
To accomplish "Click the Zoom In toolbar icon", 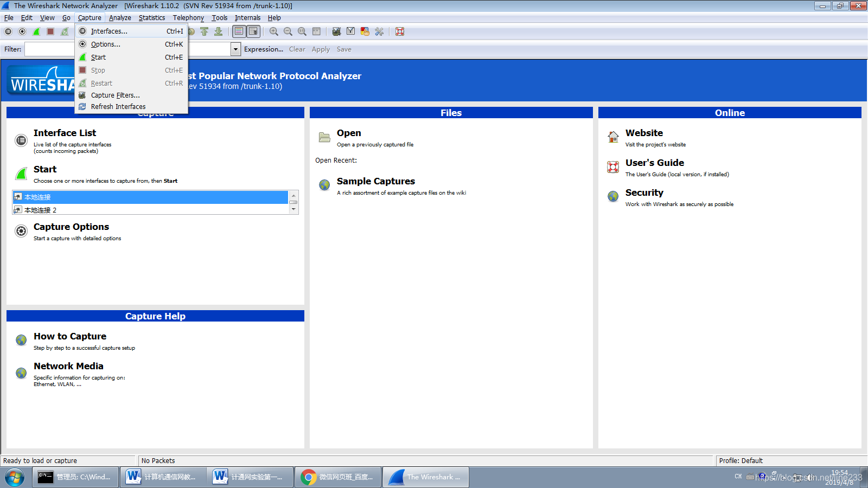I will (x=274, y=31).
